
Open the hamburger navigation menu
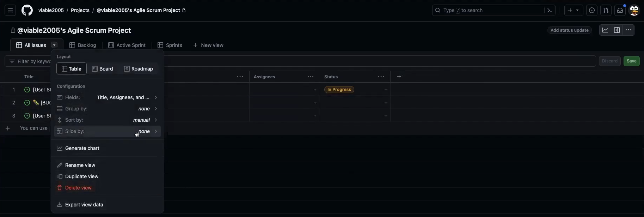tap(10, 10)
